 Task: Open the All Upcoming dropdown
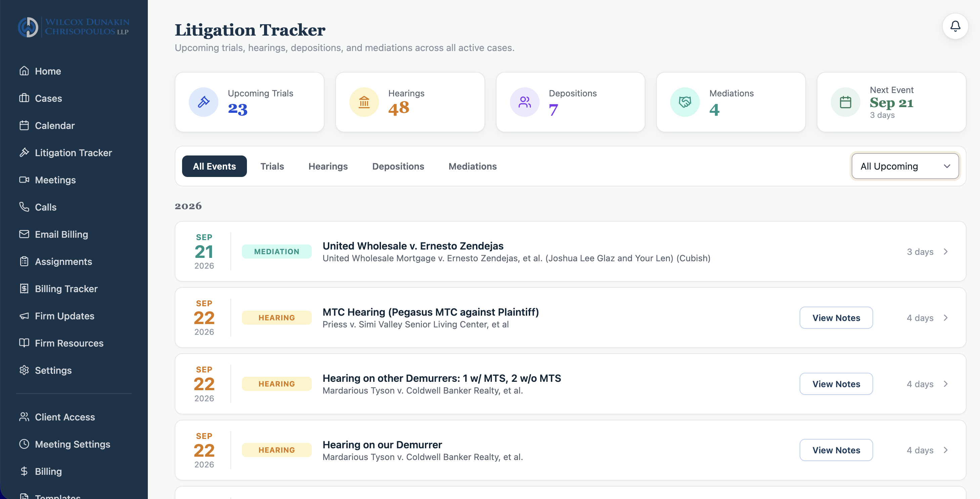905,166
